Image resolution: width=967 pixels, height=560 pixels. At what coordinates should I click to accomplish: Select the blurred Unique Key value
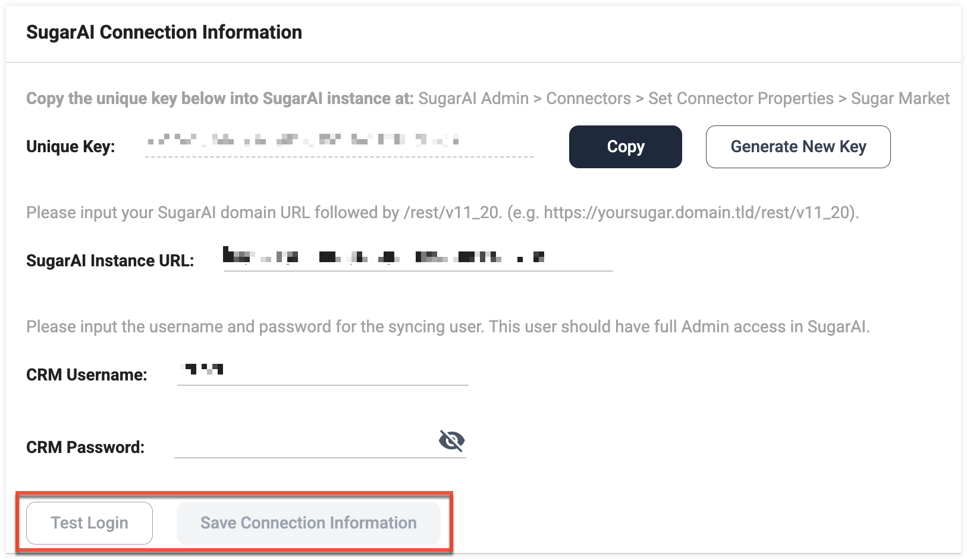click(339, 141)
